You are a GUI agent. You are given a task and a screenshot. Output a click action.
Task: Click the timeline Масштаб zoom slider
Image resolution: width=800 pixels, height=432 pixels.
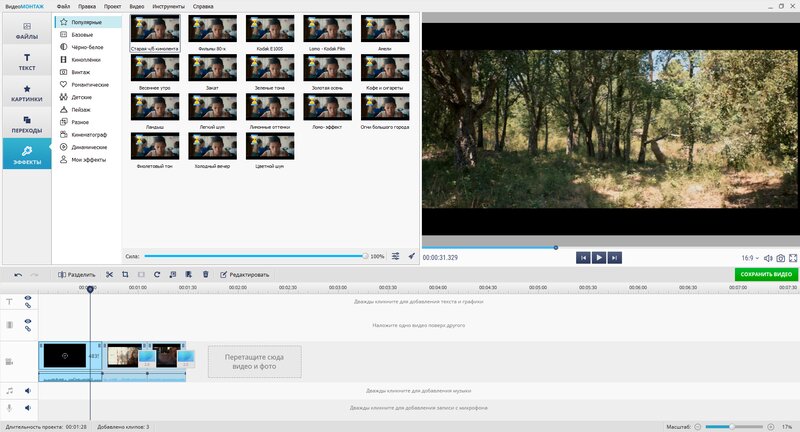click(734, 426)
